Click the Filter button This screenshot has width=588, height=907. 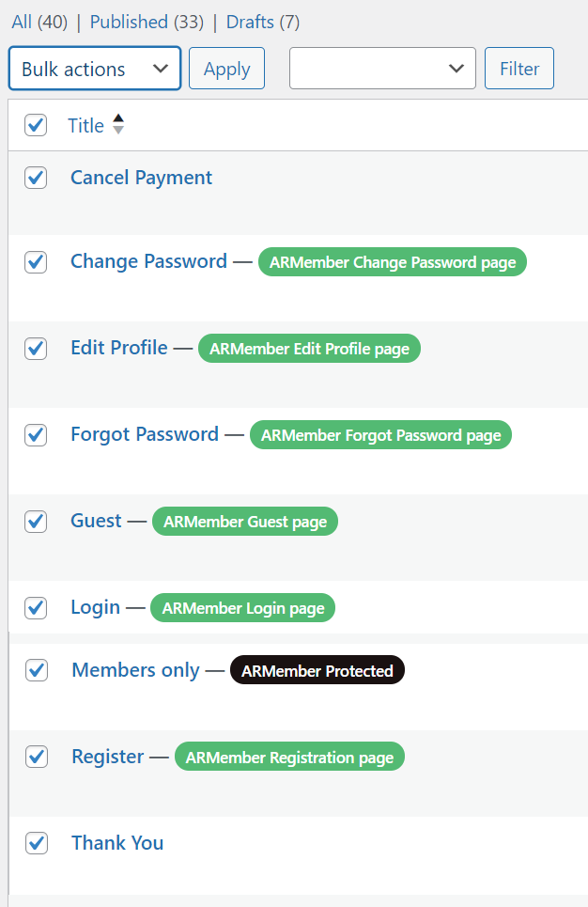pos(518,69)
